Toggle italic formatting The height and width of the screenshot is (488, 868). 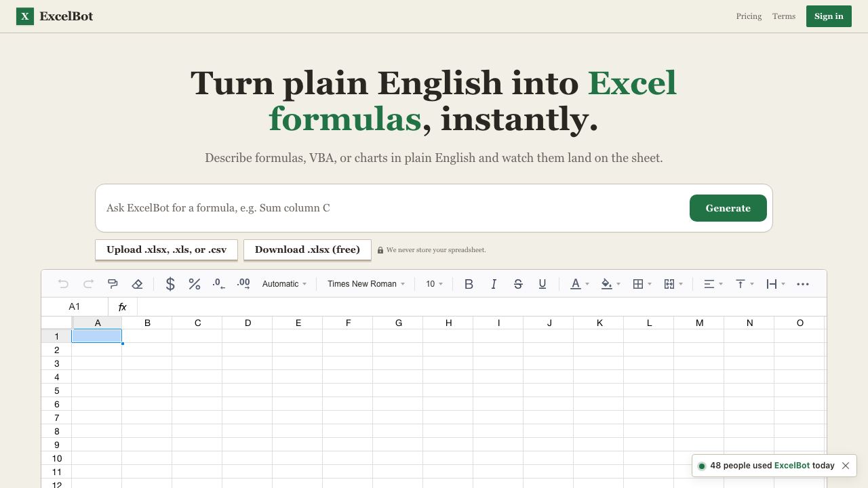click(x=493, y=284)
